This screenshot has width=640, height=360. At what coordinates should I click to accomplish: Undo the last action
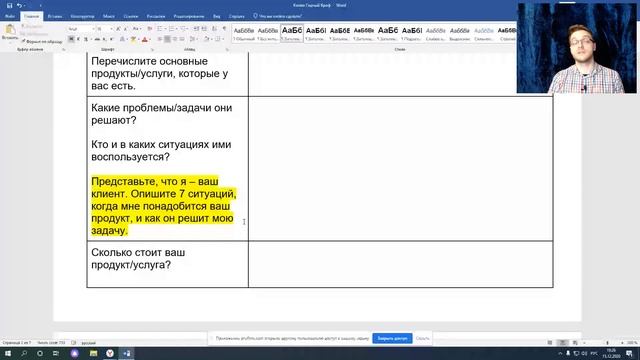[19, 5]
